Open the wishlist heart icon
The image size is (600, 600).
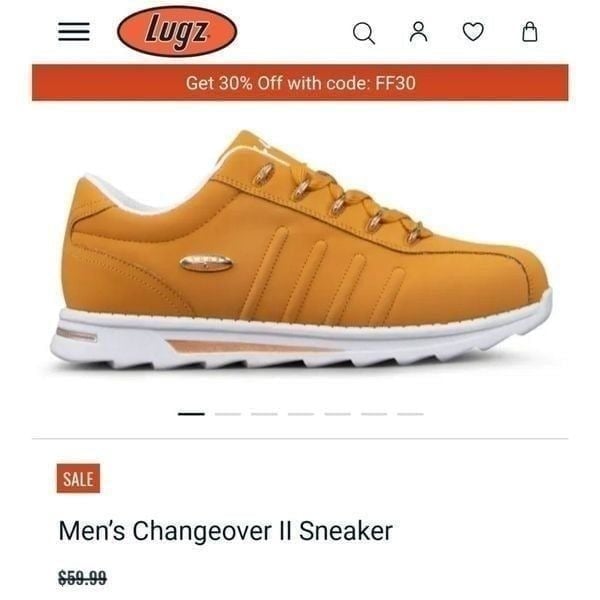click(473, 32)
